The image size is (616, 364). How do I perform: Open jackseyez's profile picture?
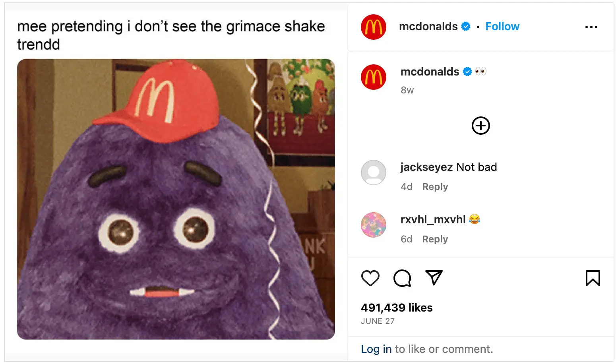(x=373, y=172)
